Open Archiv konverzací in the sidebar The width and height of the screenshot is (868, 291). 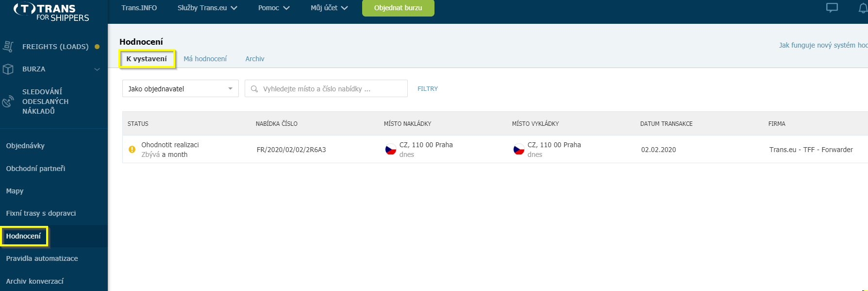tap(34, 281)
